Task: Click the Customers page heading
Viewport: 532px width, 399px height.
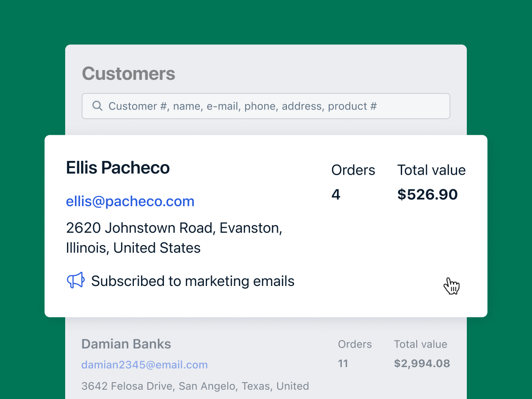Action: click(x=129, y=74)
